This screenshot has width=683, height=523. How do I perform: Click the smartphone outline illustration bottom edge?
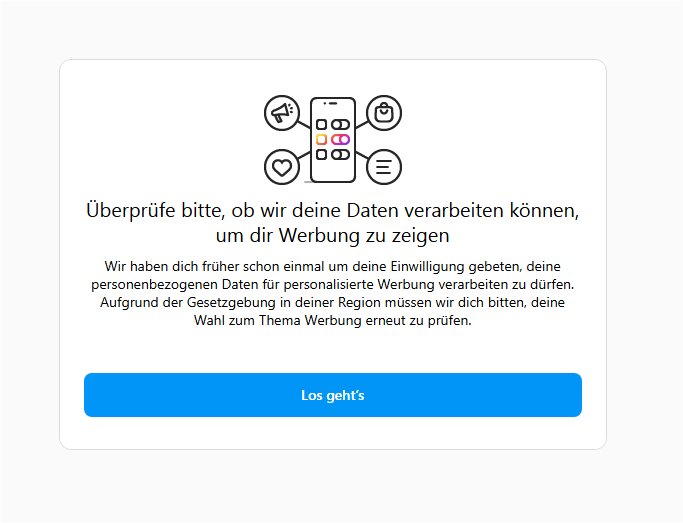tap(333, 181)
